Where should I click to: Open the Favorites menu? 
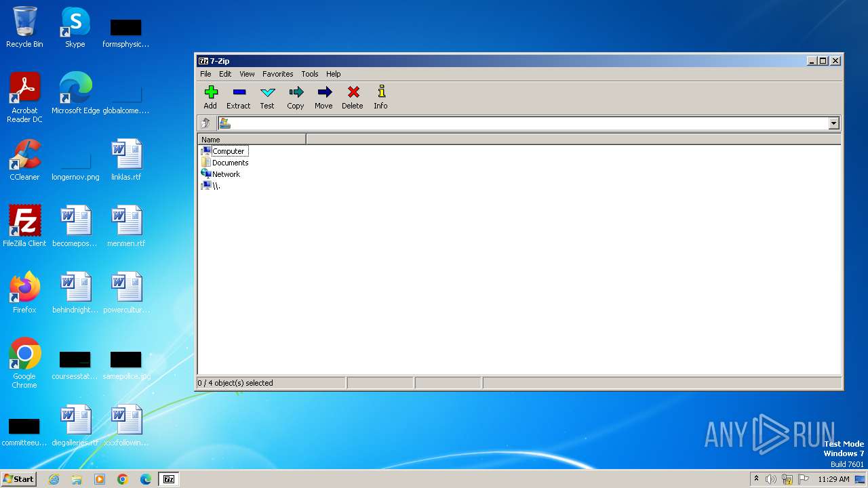point(278,74)
